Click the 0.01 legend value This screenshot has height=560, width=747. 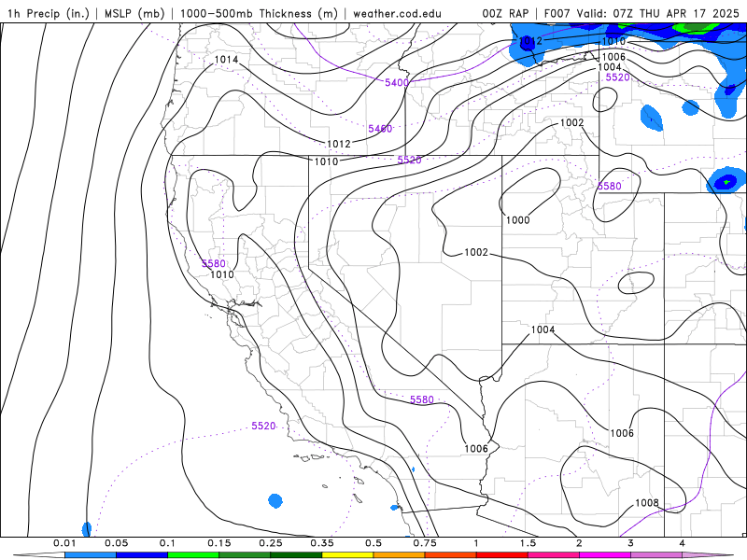[x=64, y=543]
